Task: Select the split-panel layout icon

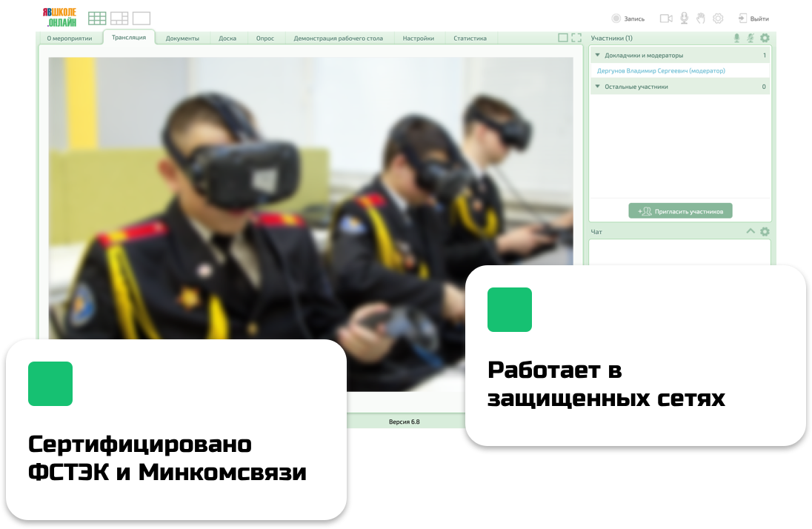Action: tap(119, 18)
